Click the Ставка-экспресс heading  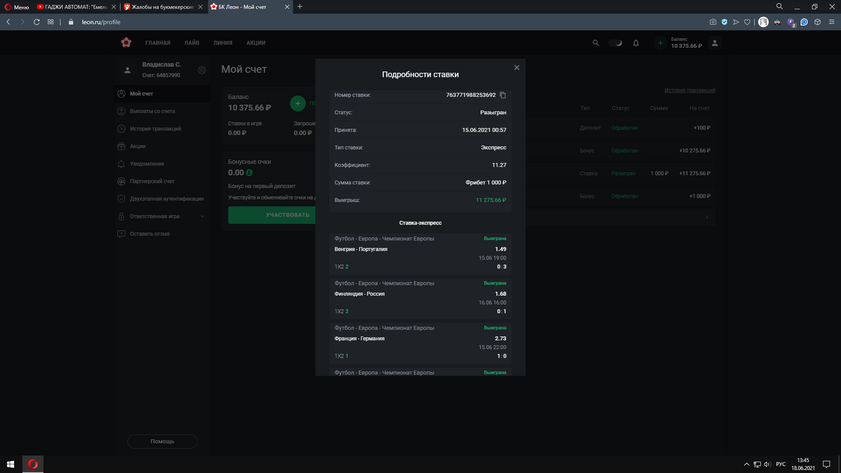(x=420, y=223)
